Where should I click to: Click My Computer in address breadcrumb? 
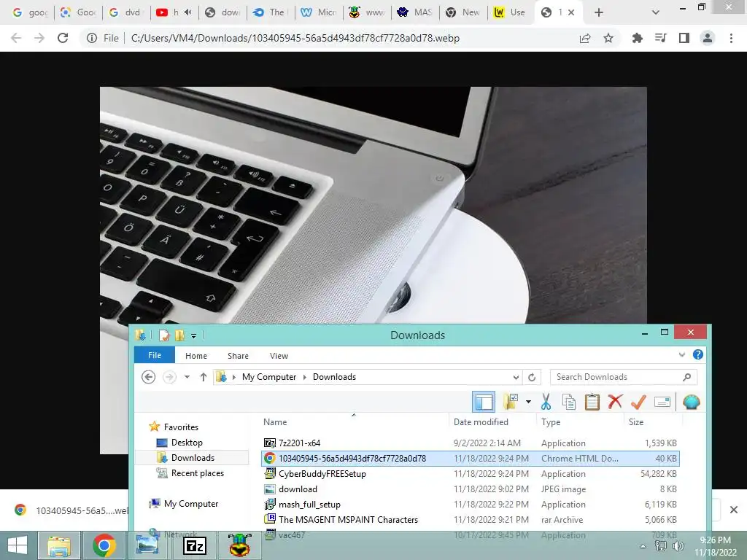[x=269, y=377]
